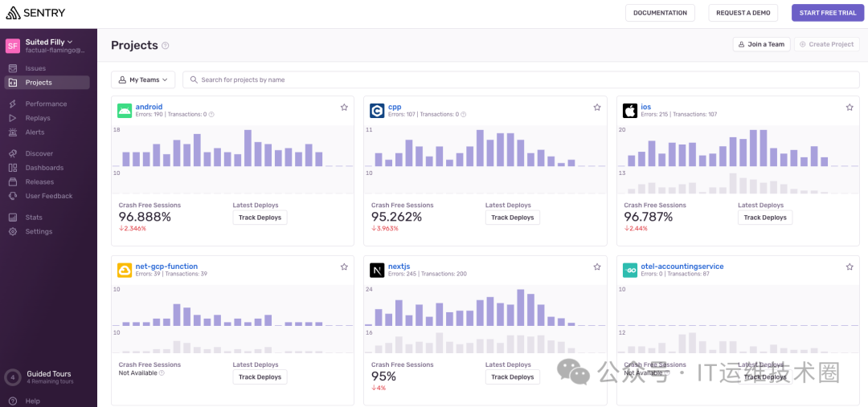The width and height of the screenshot is (868, 407).
Task: Star the cpp project
Action: [x=596, y=108]
